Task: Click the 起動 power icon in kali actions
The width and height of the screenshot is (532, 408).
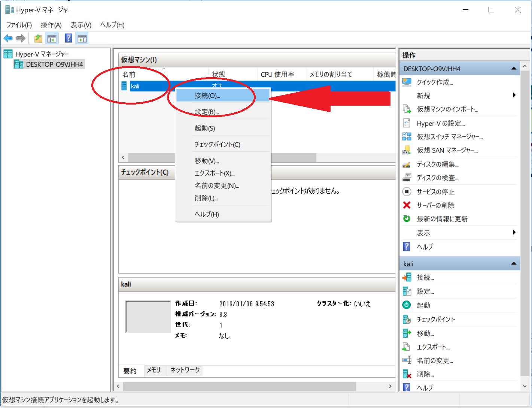Action: [407, 305]
